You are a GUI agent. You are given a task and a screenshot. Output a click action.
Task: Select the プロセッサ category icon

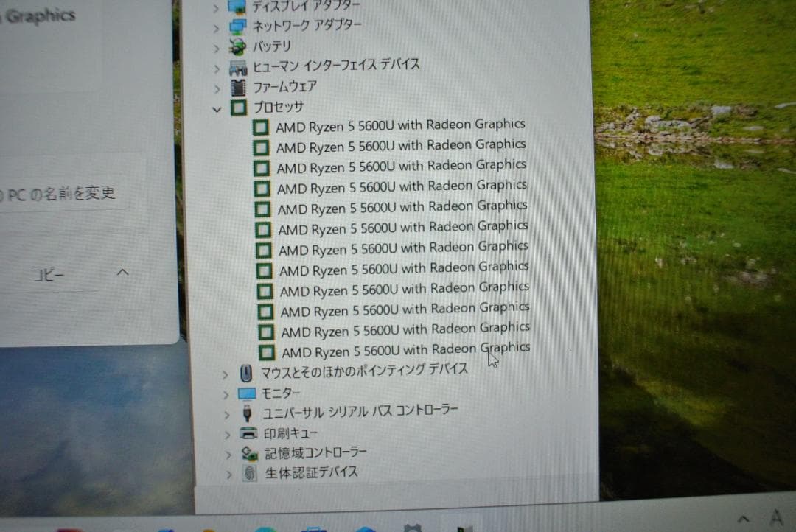click(x=238, y=107)
